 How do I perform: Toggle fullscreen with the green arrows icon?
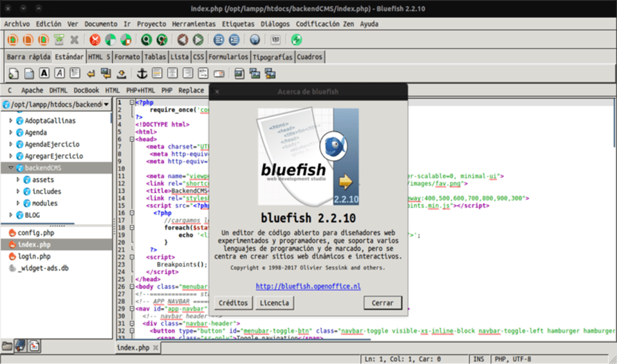[296, 40]
